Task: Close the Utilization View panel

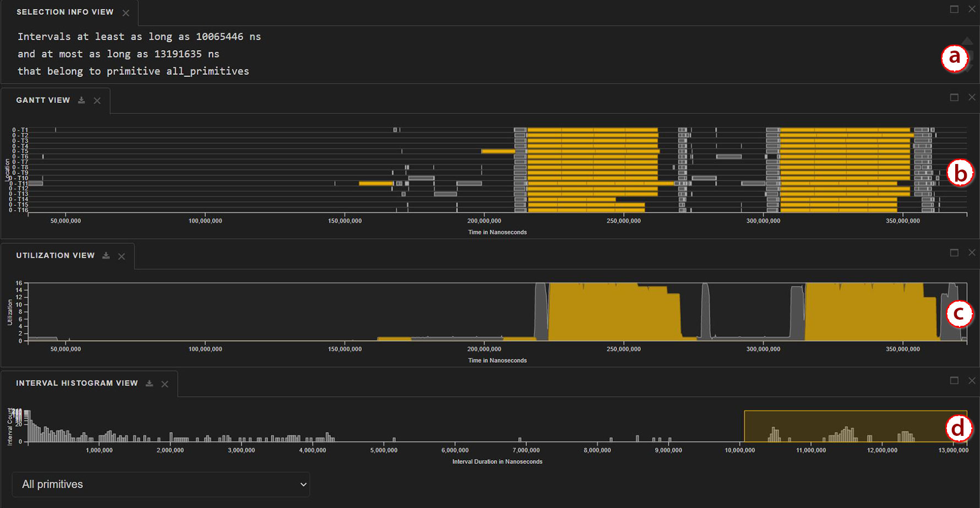Action: point(972,252)
